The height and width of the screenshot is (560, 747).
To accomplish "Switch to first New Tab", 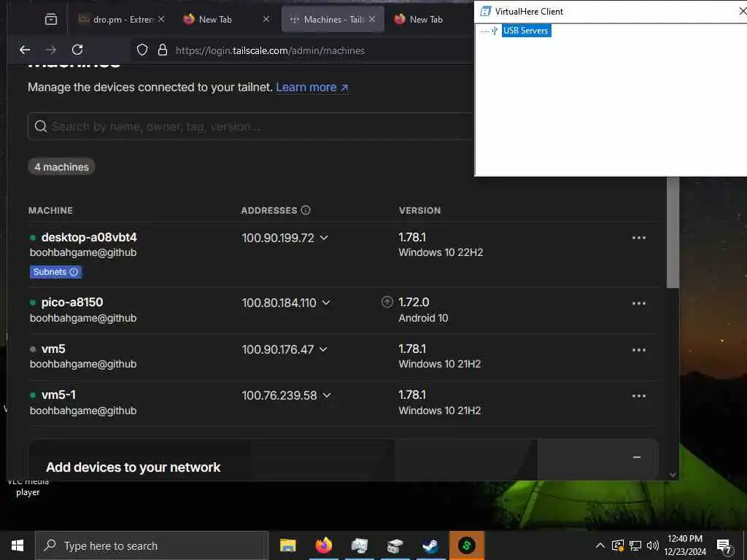I will (226, 19).
